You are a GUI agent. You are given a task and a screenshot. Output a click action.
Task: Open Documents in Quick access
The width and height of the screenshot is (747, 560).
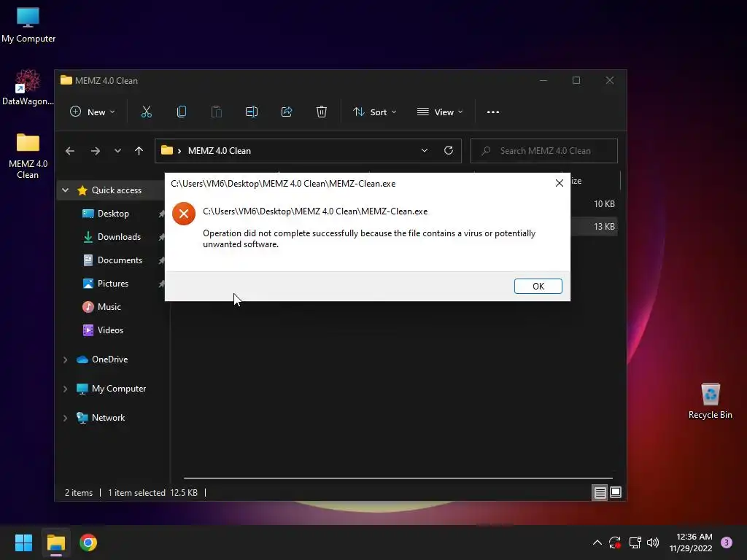tap(120, 260)
